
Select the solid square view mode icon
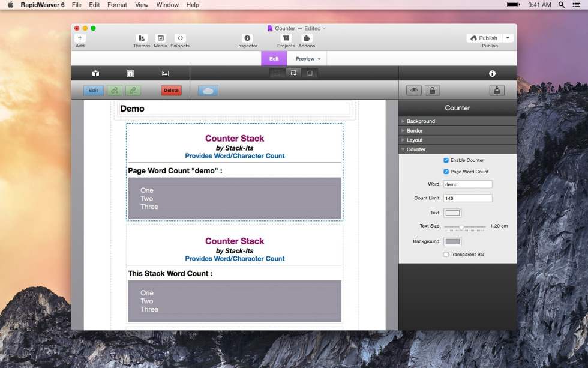pos(310,73)
